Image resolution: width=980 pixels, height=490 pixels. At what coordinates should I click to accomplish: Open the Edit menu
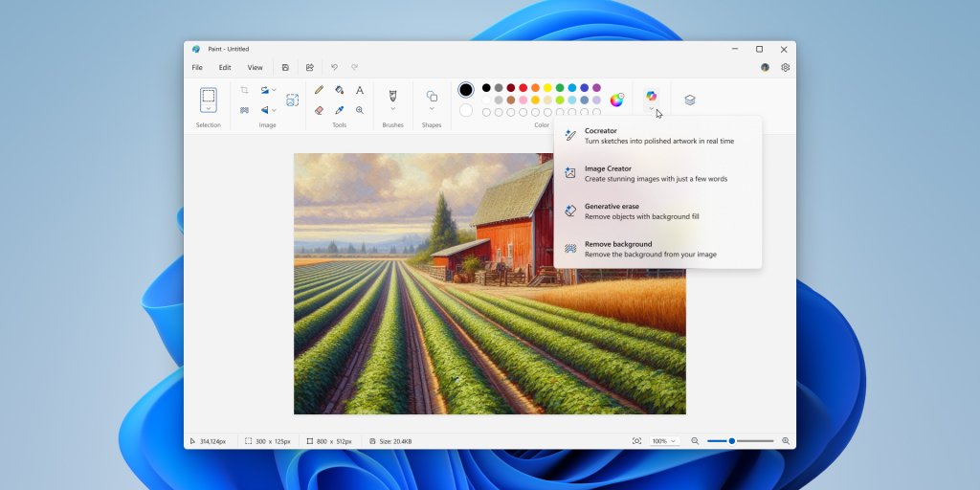coord(225,68)
